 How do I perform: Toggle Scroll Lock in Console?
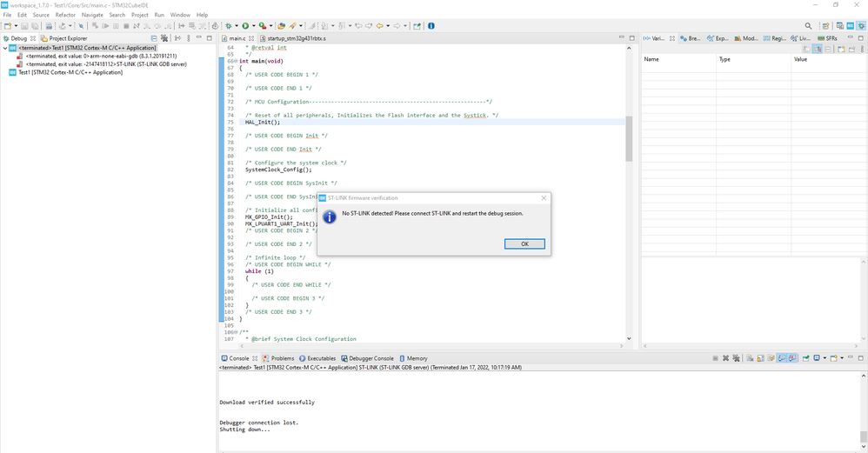point(761,358)
